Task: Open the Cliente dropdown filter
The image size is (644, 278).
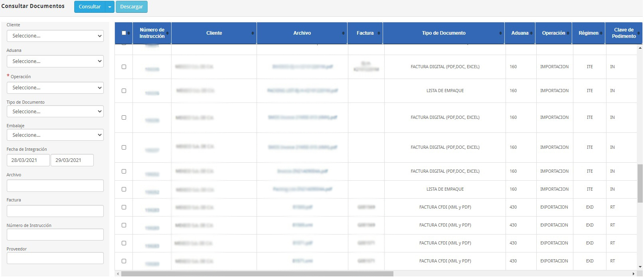Action: pyautogui.click(x=55, y=36)
